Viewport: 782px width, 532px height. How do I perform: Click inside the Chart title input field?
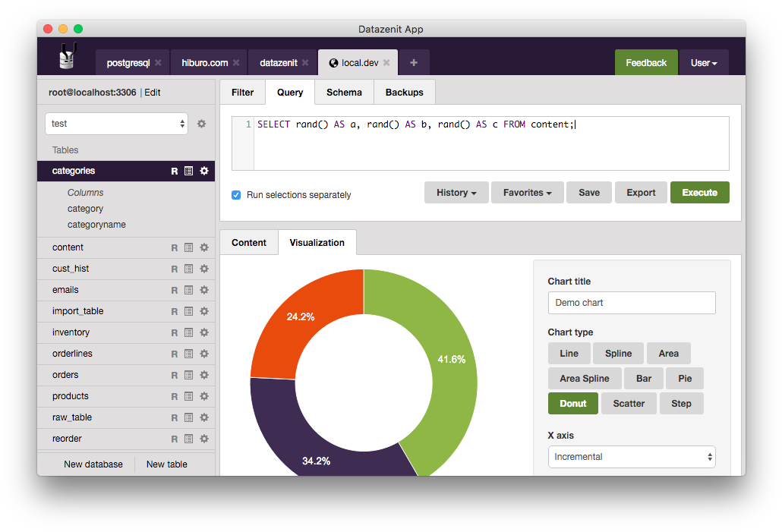pyautogui.click(x=632, y=303)
